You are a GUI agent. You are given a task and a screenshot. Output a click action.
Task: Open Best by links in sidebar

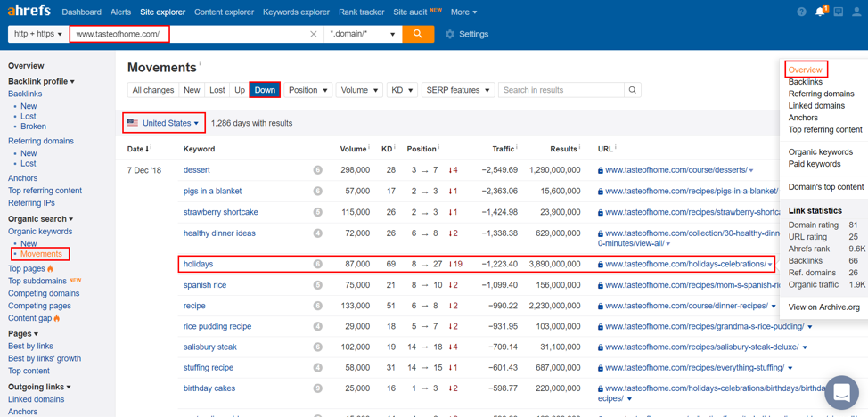pyautogui.click(x=30, y=346)
